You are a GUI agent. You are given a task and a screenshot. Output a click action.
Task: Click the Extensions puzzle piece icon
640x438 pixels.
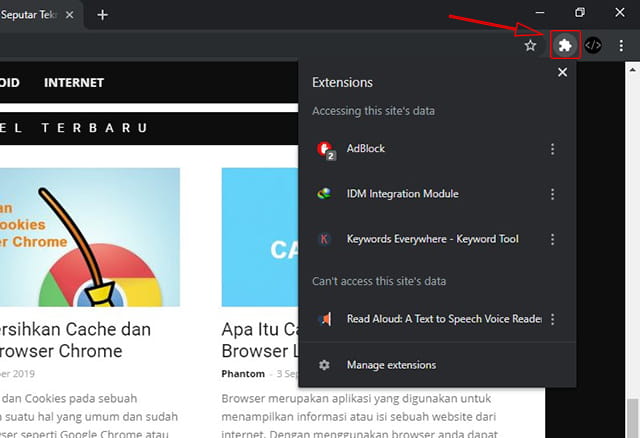tap(565, 45)
